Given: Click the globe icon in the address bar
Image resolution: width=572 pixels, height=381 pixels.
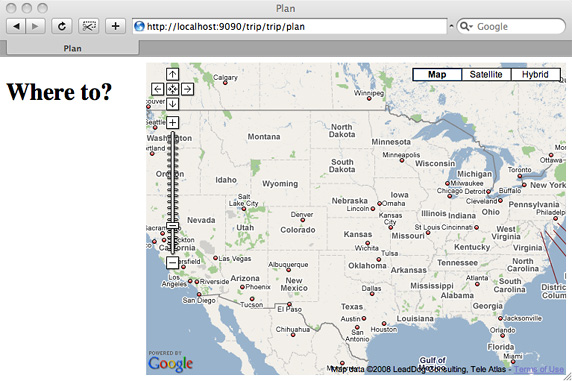Looking at the screenshot, I should pyautogui.click(x=139, y=26).
